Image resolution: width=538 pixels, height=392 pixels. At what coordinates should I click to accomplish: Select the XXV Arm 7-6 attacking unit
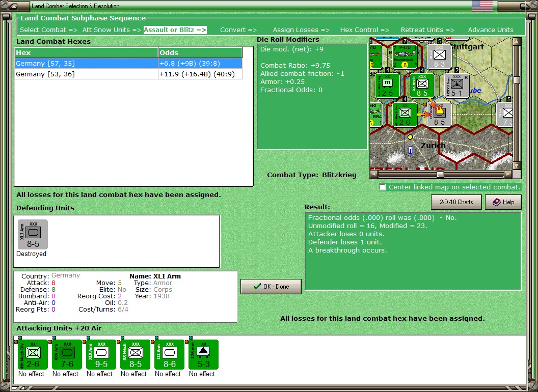[x=67, y=355]
